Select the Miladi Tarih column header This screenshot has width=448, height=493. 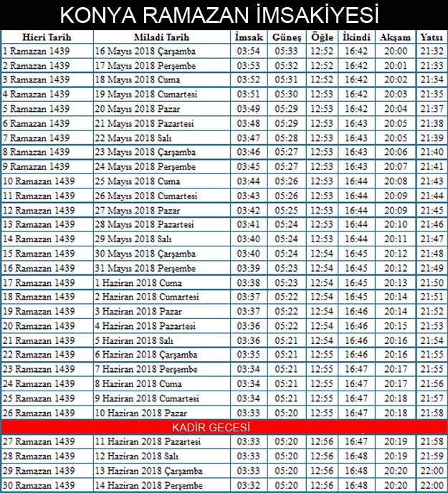(162, 37)
